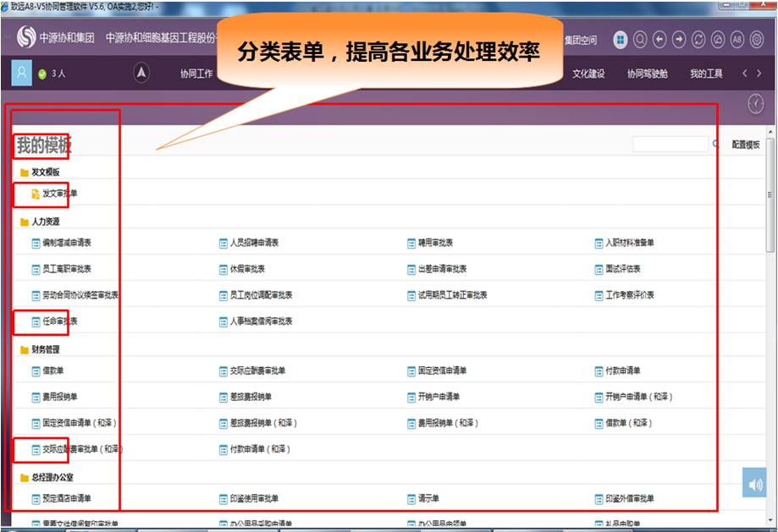Click the grid apps icon in header
This screenshot has width=778, height=532.
point(621,40)
